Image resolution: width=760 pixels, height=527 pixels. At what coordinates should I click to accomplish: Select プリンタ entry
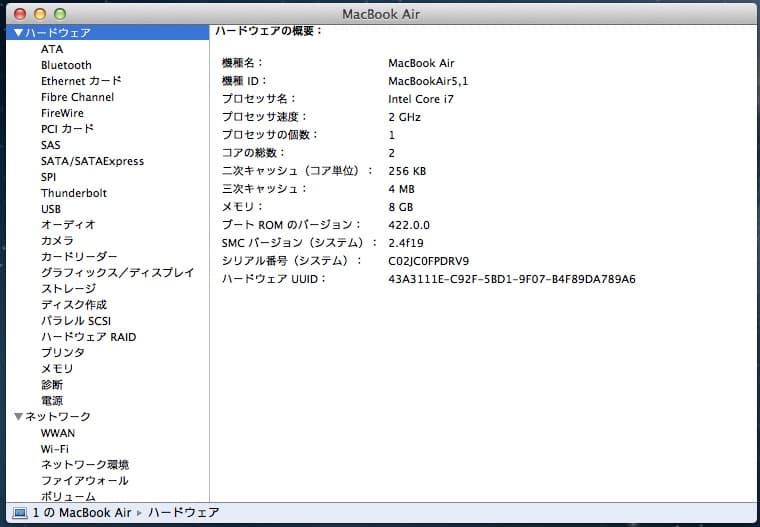(x=63, y=352)
